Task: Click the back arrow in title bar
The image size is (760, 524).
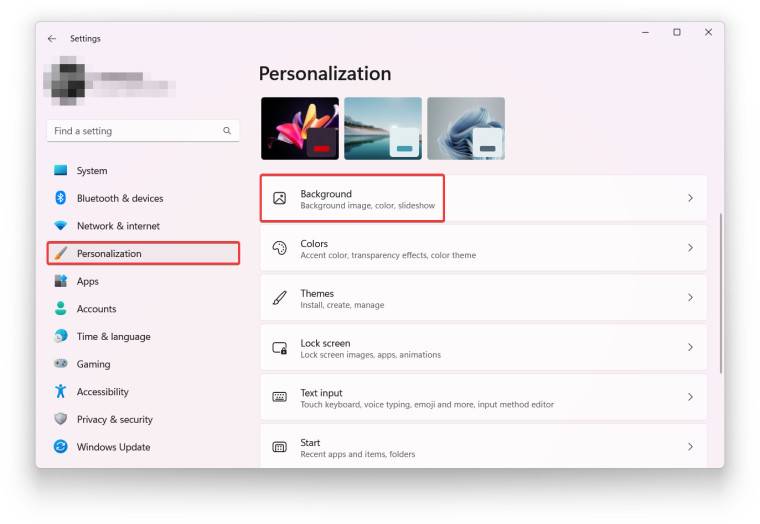Action: 52,39
